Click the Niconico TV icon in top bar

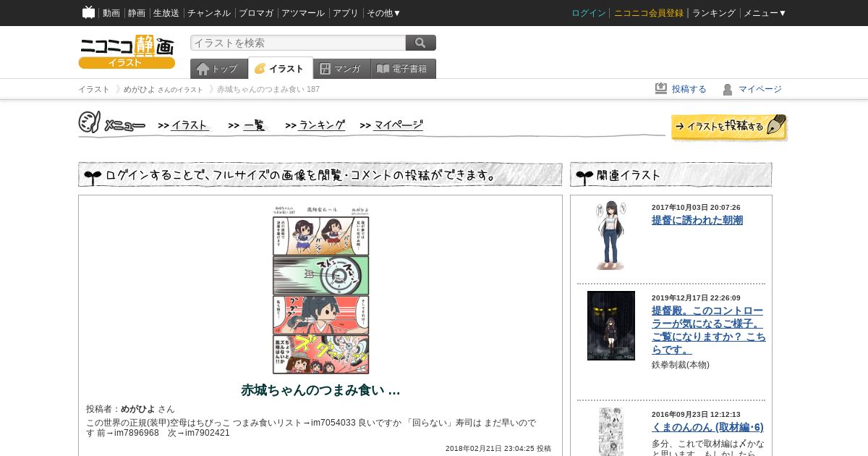click(89, 12)
